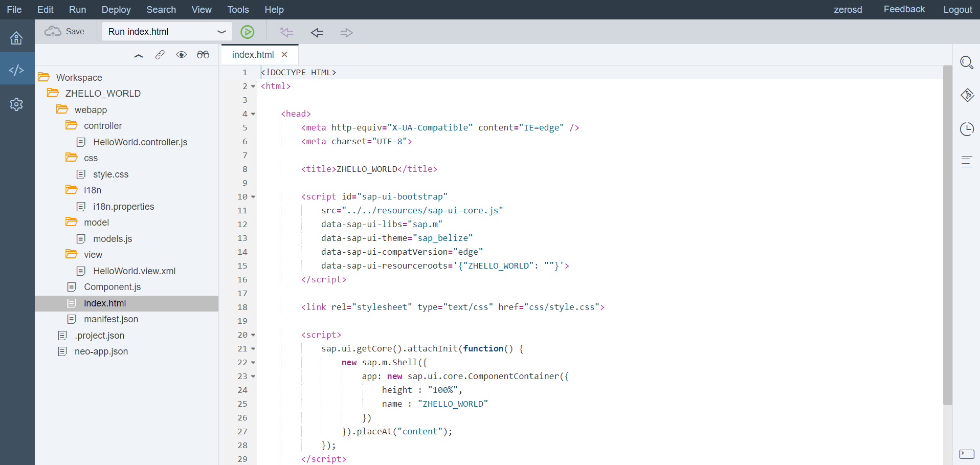Fold the Shell block at line 22
This screenshot has height=465, width=980.
(x=253, y=363)
